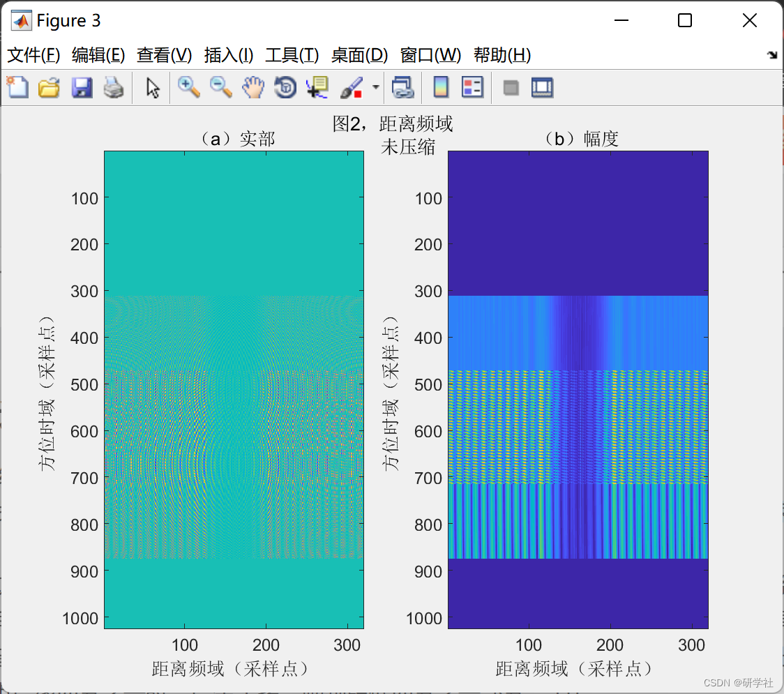Click the Hide Plot Tools button

point(512,87)
